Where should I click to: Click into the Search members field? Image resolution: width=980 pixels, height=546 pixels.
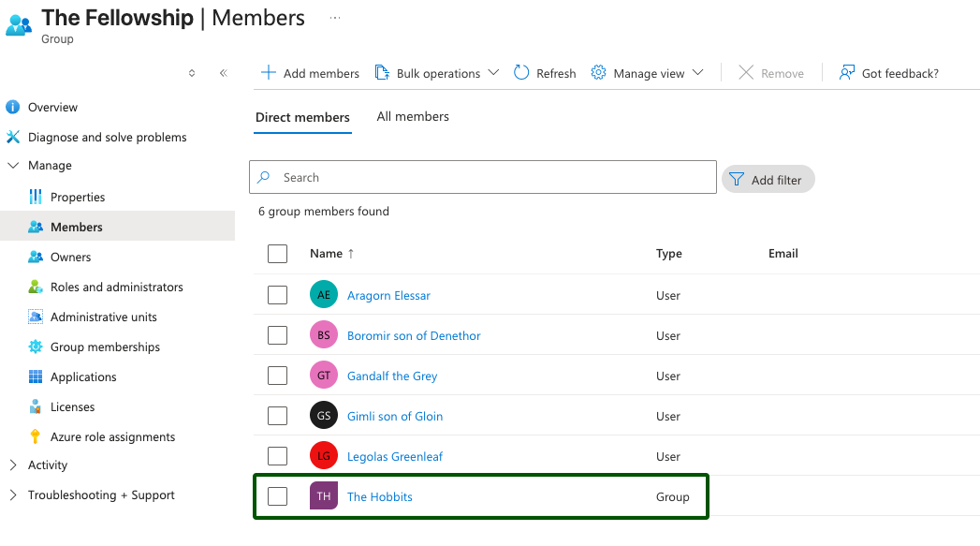point(482,177)
